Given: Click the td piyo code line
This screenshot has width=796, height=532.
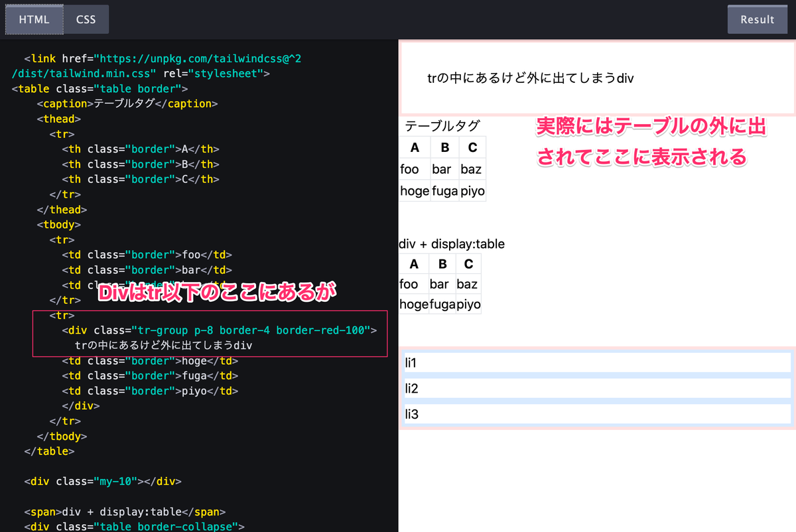Looking at the screenshot, I should pos(150,391).
